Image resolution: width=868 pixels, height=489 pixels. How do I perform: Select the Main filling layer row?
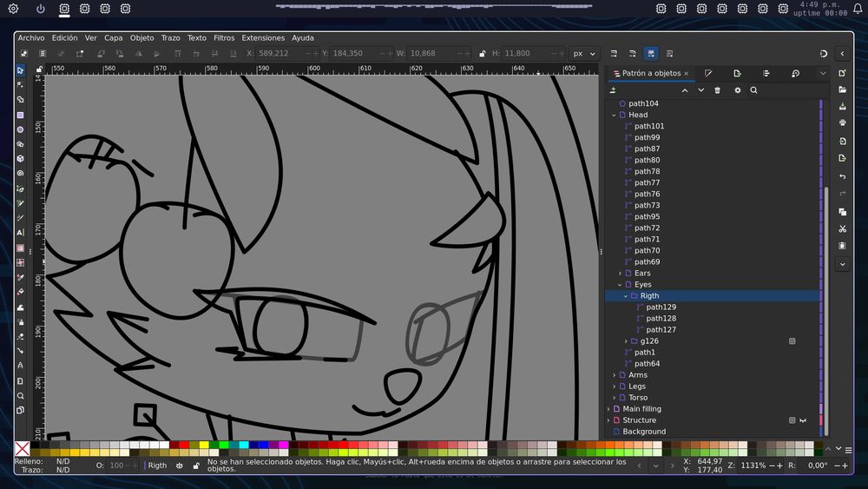click(x=713, y=409)
